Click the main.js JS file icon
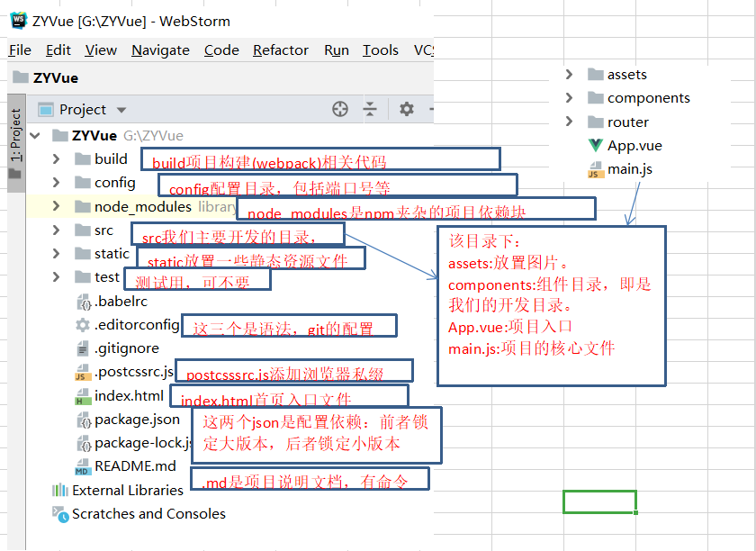The height and width of the screenshot is (551, 756). click(596, 170)
